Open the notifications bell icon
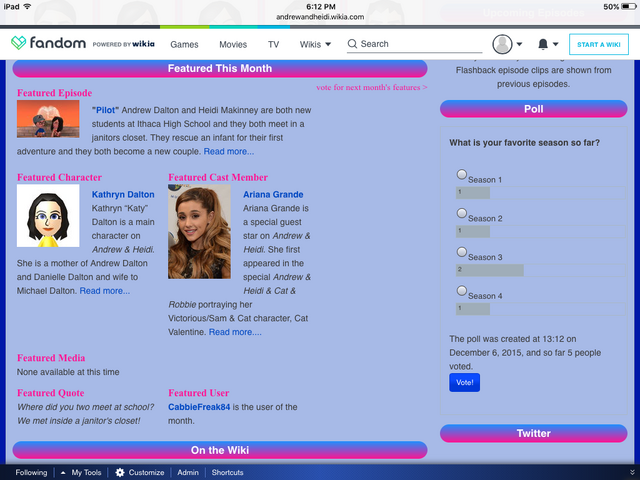 coord(542,44)
